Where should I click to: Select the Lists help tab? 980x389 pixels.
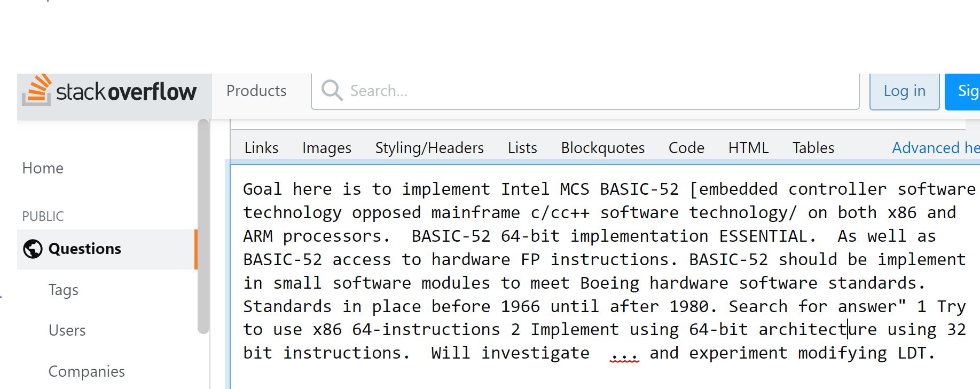(522, 148)
